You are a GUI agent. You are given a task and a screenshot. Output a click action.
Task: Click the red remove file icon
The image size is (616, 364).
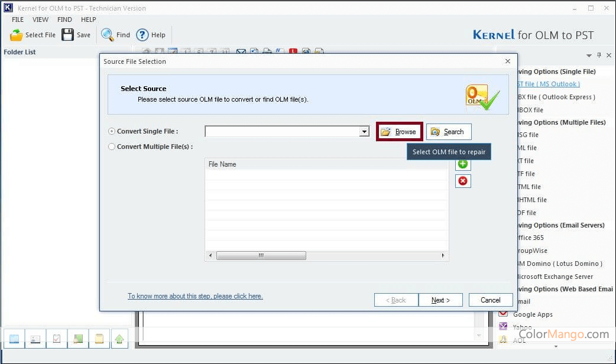coord(463,181)
